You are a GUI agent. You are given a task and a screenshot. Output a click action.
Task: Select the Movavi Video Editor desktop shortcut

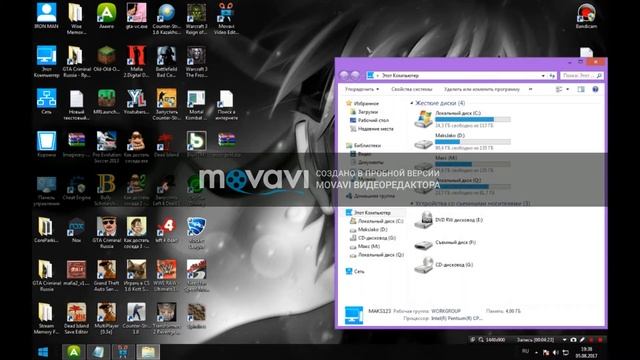tap(226, 18)
